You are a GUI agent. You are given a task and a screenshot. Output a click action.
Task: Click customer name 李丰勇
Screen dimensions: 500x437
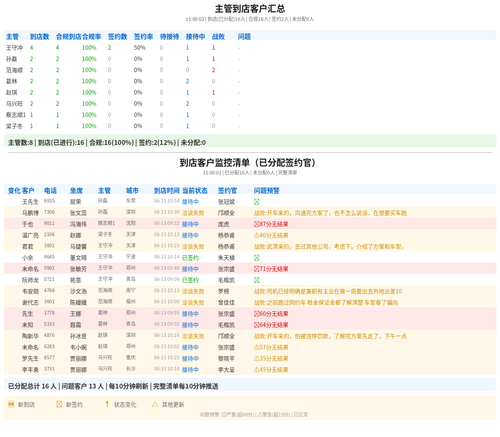[x=30, y=370]
